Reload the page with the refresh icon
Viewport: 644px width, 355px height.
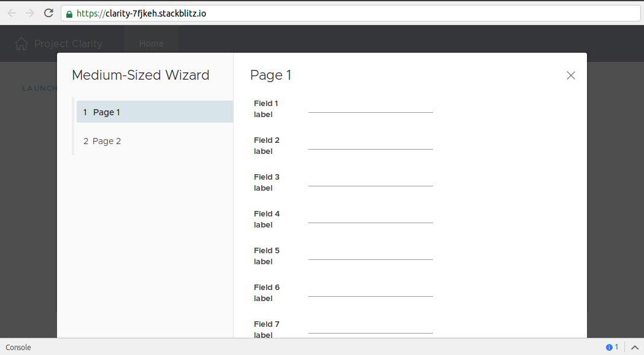tap(48, 13)
